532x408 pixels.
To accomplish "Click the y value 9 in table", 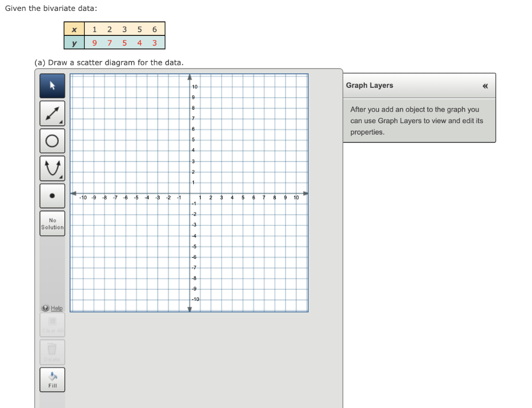I will click(95, 43).
